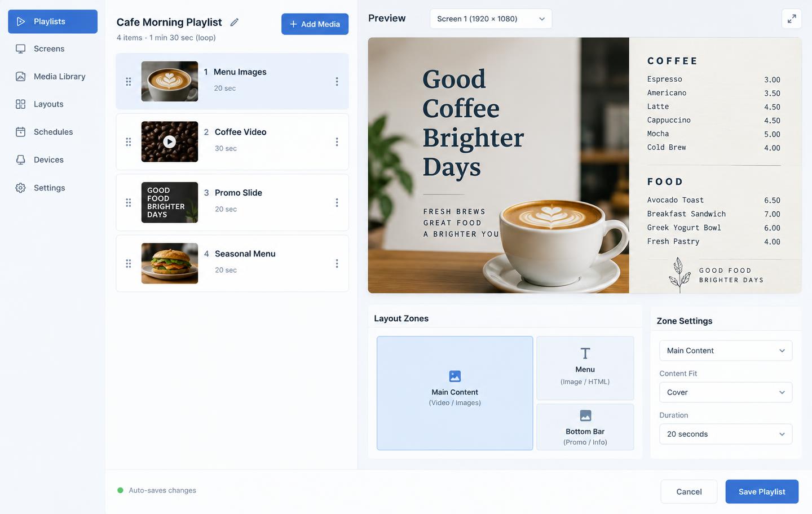The height and width of the screenshot is (514, 812).
Task: Open the three-dot menu for Promo Slide
Action: coord(337,202)
